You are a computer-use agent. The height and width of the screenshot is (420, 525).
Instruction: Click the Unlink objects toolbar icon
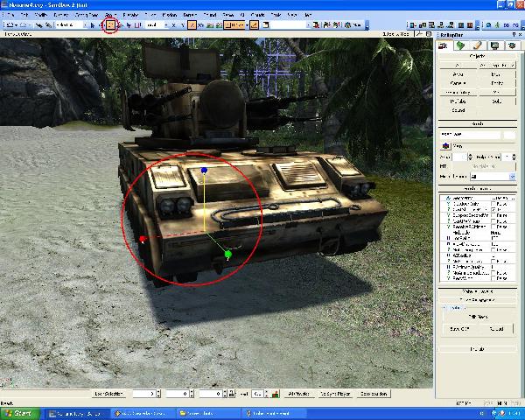(48, 25)
